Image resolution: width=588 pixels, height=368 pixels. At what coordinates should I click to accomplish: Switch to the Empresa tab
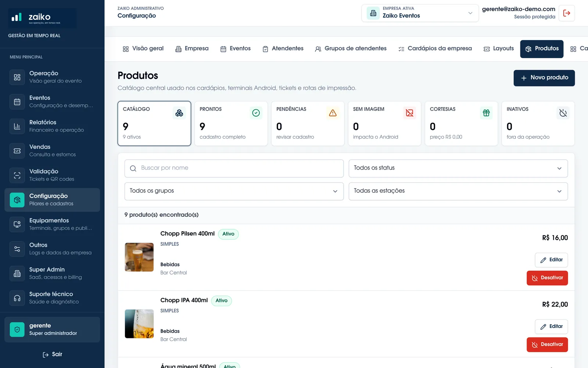[192, 49]
